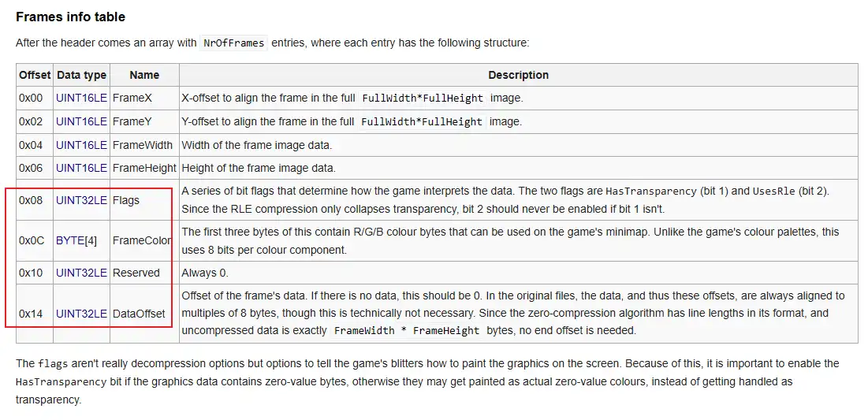868x420 pixels.
Task: Select the Description column header
Action: pyautogui.click(x=518, y=75)
